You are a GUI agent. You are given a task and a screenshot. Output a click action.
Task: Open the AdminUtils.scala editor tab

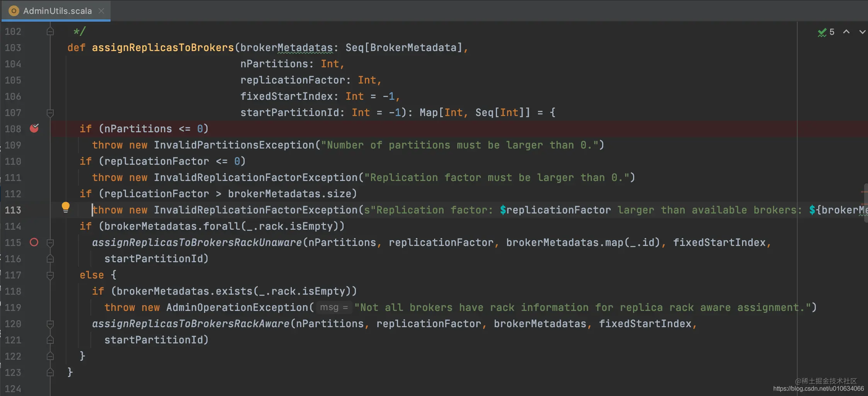click(56, 11)
